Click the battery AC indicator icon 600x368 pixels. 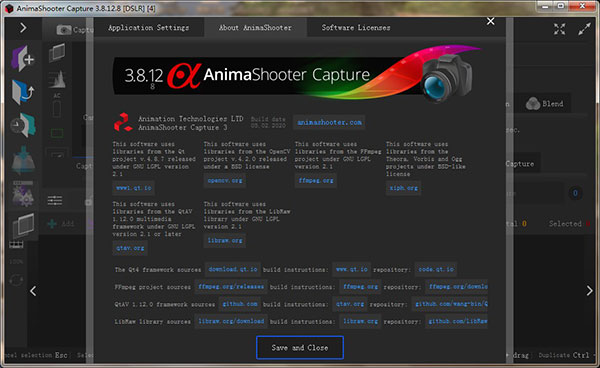[x=57, y=106]
